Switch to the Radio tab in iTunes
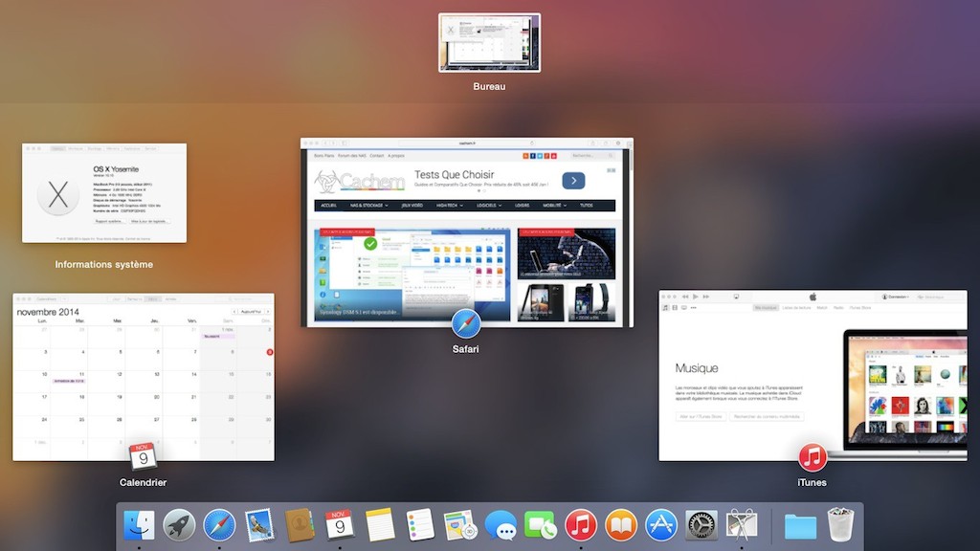 coord(838,308)
